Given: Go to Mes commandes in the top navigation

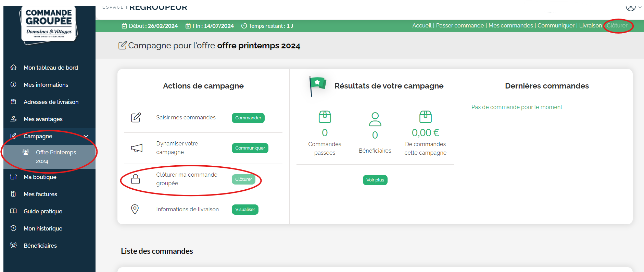Looking at the screenshot, I should tap(510, 26).
